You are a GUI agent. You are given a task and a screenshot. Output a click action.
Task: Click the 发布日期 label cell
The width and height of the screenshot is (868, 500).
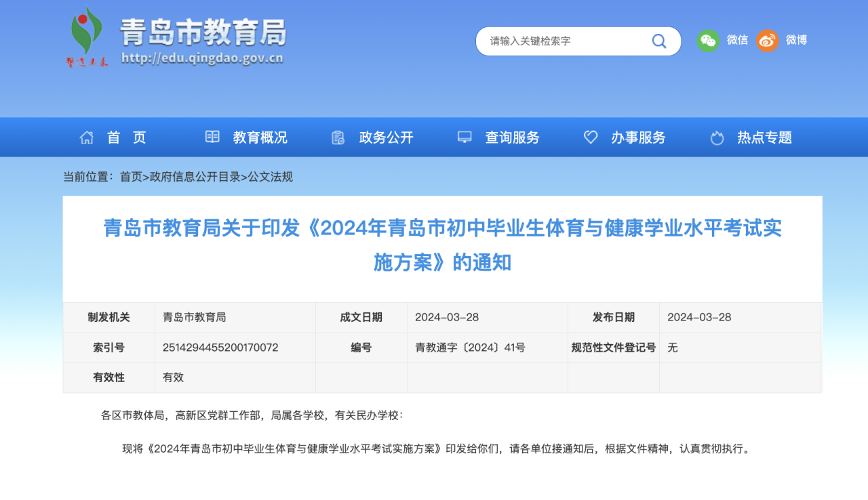(x=614, y=317)
